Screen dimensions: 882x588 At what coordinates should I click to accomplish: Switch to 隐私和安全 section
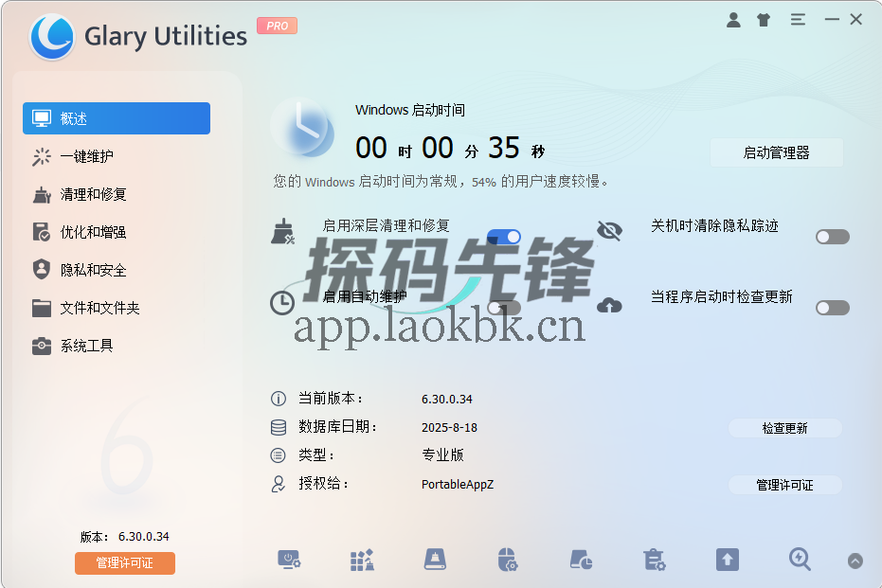tap(117, 270)
